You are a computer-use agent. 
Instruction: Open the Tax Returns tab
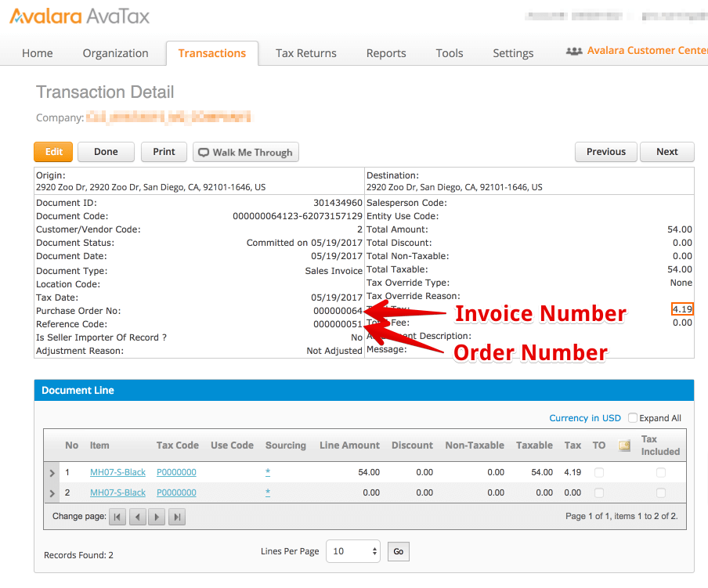305,53
